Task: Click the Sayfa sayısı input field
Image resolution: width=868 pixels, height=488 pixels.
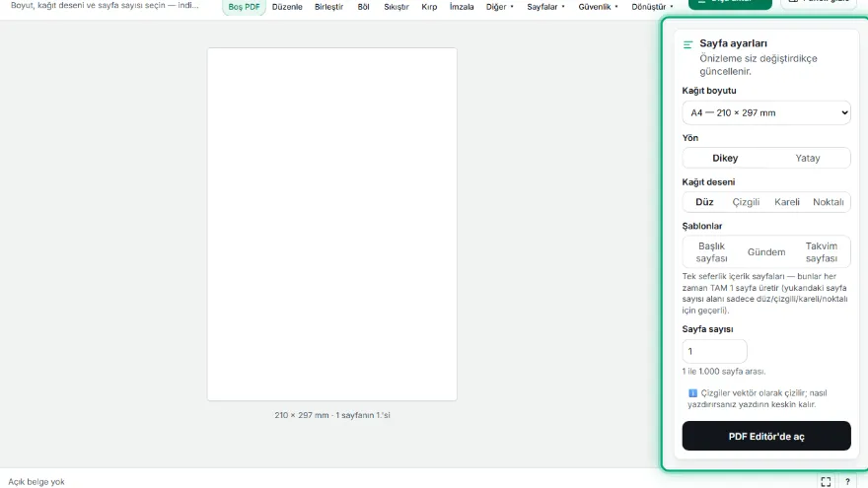Action: coord(714,351)
